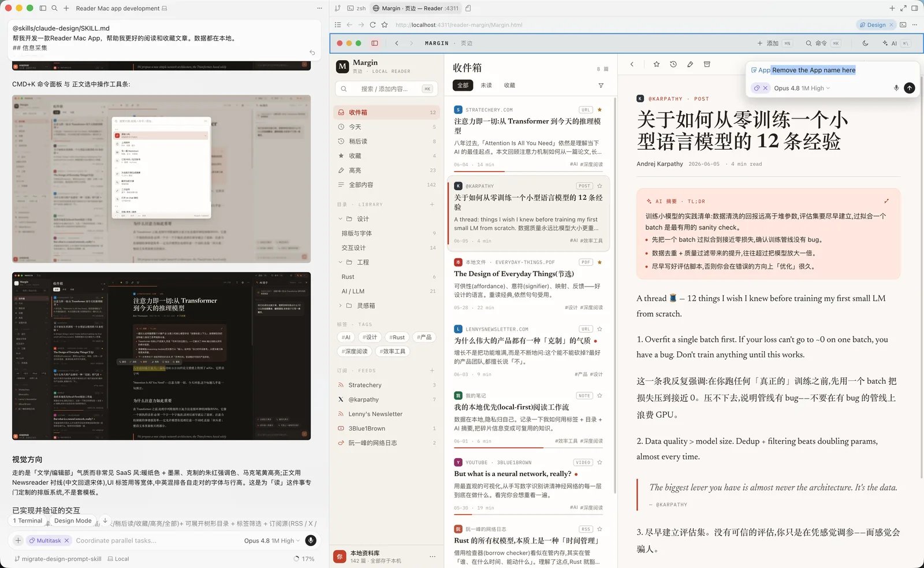The width and height of the screenshot is (924, 568).
Task: Click the read-later clock icon in reader toolbar
Action: [673, 64]
